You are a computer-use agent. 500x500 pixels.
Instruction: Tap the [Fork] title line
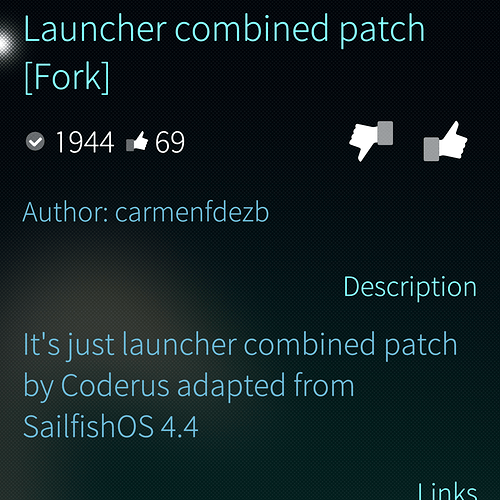[67, 78]
